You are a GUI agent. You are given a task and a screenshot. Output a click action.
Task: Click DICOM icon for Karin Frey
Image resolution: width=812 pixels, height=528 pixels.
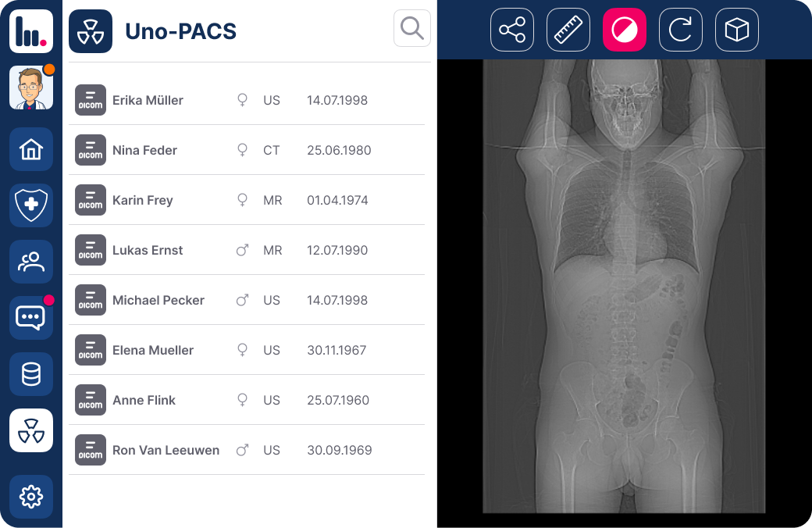point(91,200)
